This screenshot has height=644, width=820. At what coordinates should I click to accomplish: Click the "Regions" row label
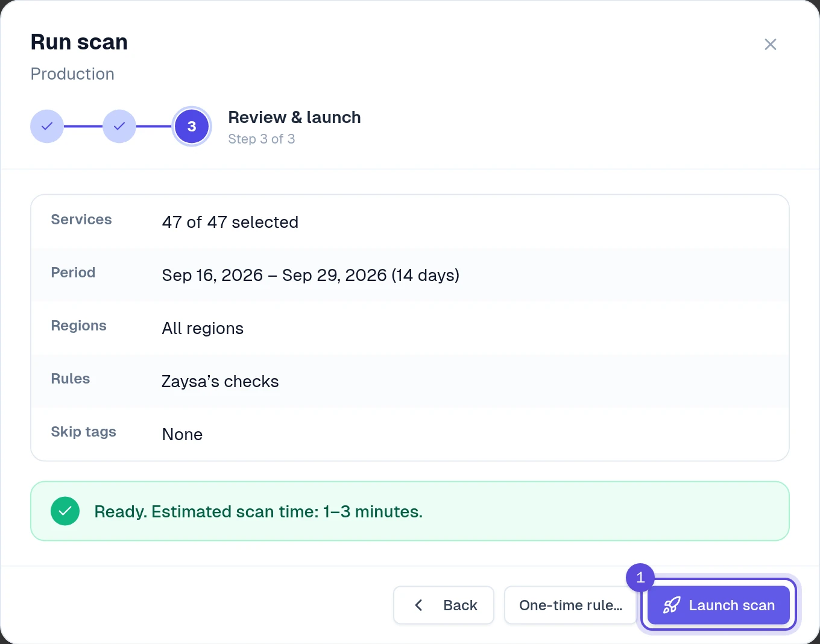coord(78,326)
